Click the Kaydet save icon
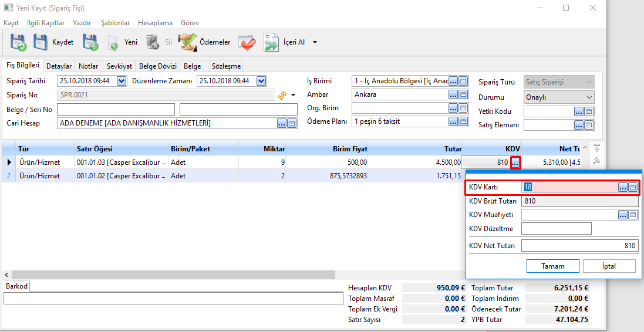This screenshot has width=644, height=332. (41, 42)
